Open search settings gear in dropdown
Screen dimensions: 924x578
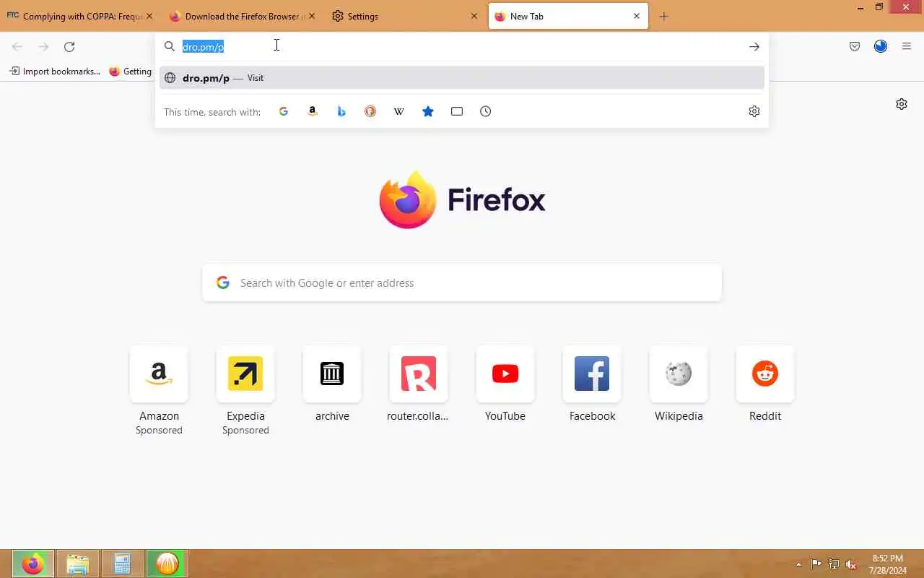click(754, 111)
